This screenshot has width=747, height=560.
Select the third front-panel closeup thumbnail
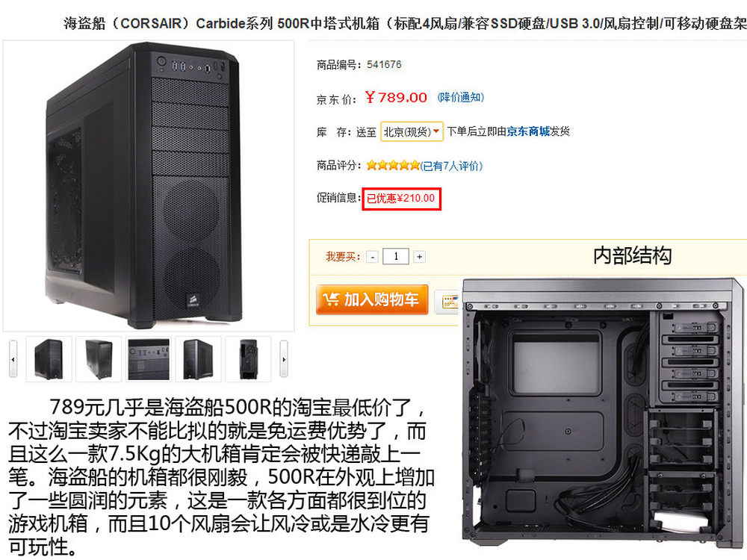click(149, 359)
